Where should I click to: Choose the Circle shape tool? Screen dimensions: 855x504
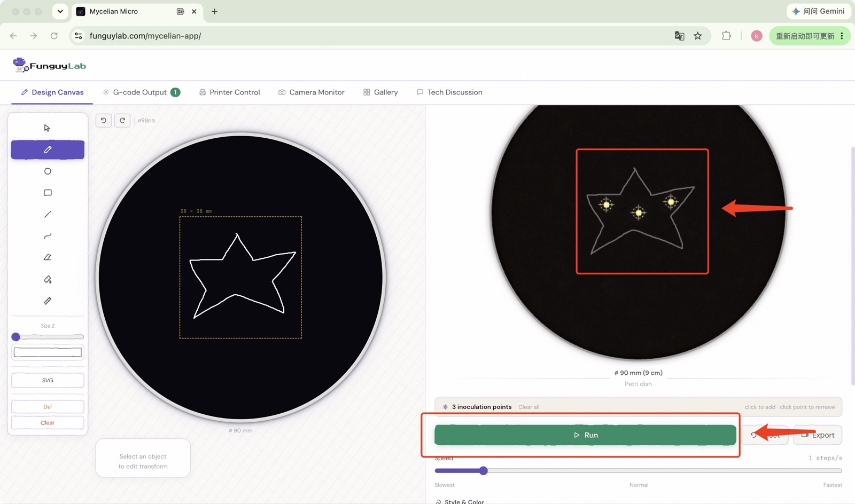coord(48,171)
